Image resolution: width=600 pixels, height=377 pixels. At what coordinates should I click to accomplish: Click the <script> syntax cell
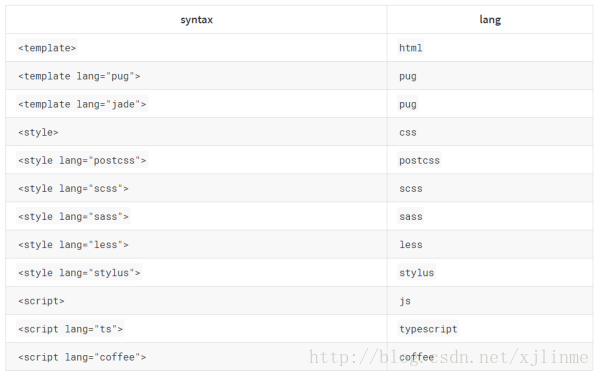[x=41, y=301]
